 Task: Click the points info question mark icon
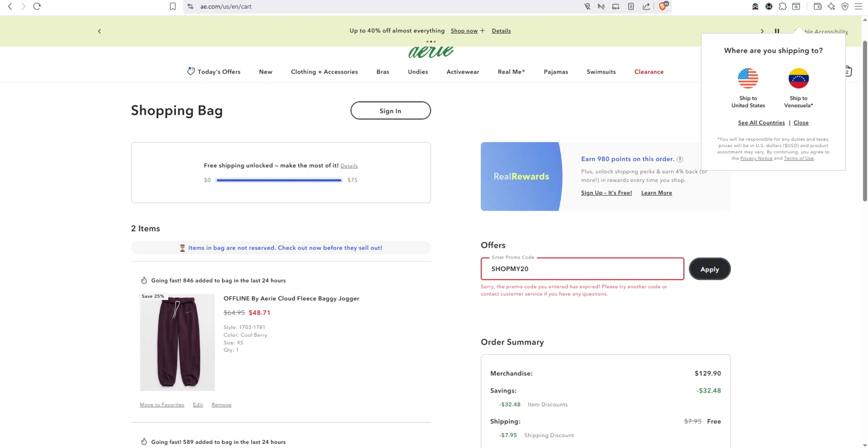coord(680,159)
